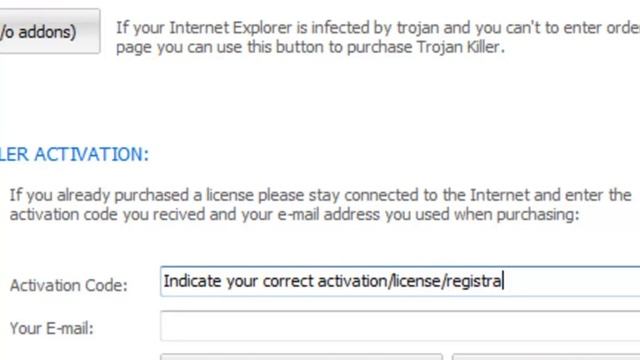Click the Trojan Killer phrase in description

458,47
